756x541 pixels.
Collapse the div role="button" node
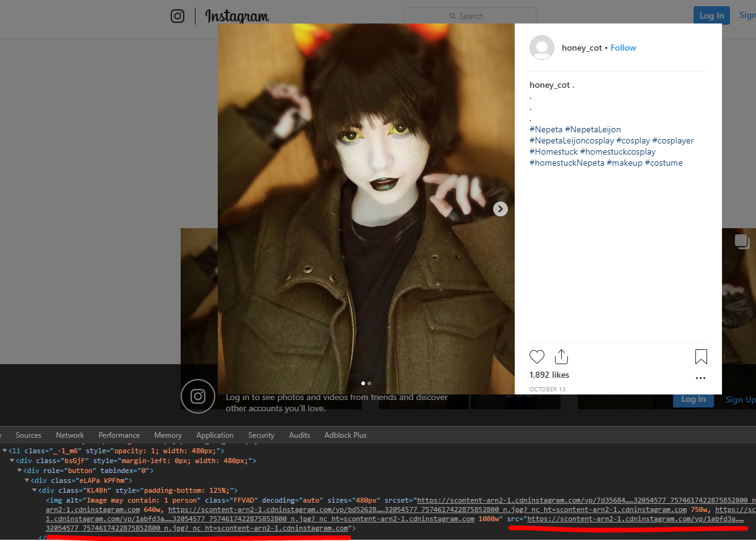click(x=20, y=471)
